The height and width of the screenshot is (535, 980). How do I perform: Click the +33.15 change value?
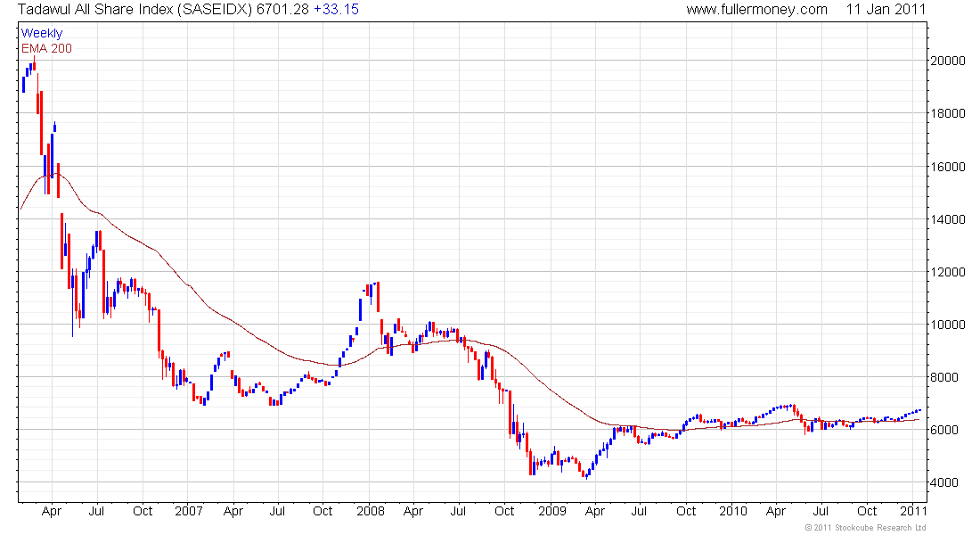pos(336,10)
